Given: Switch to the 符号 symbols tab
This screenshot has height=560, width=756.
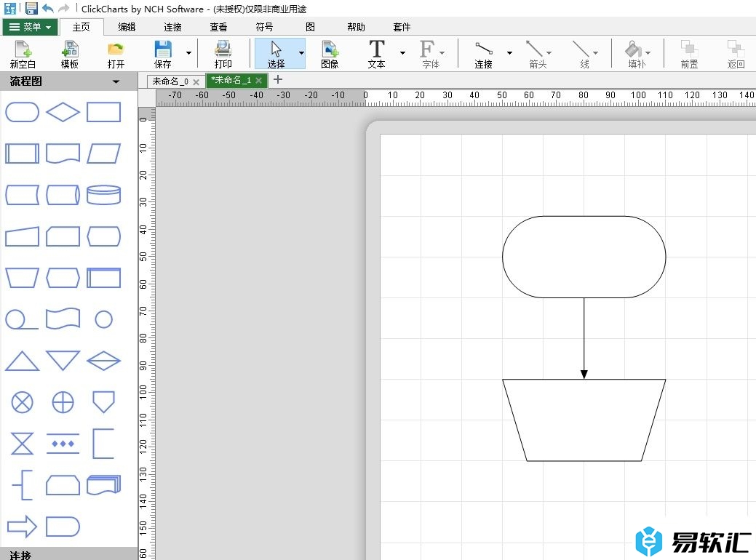Looking at the screenshot, I should click(264, 27).
